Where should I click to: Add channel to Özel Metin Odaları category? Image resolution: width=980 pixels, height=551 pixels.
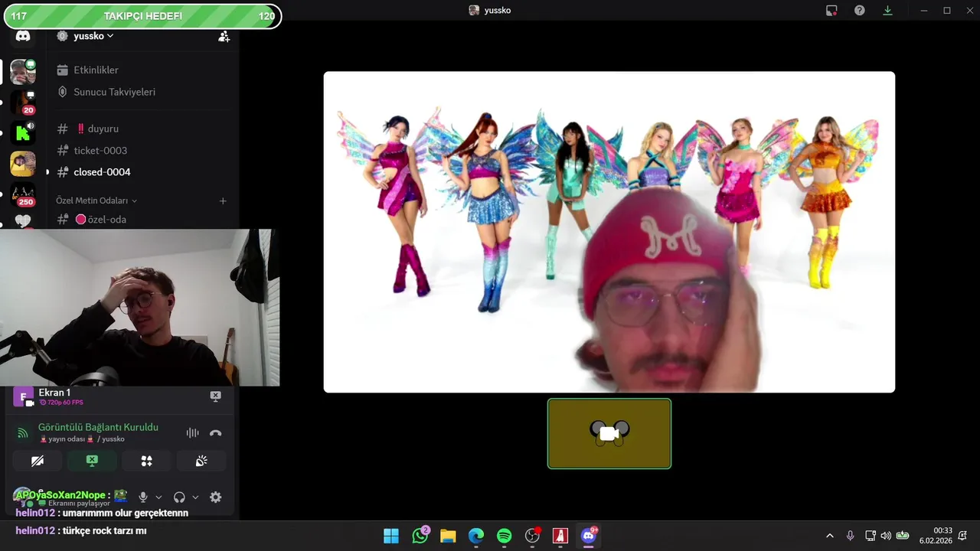point(223,201)
